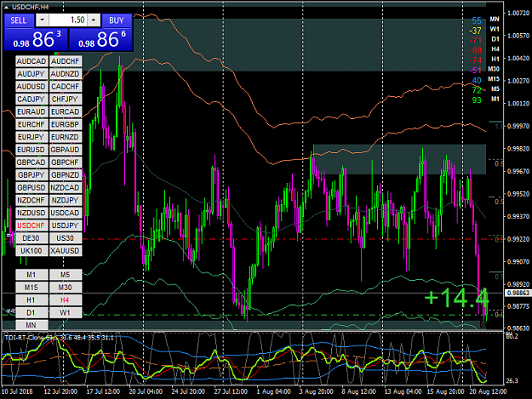
Task: Select the AUDNZD symbol button
Action: [x=66, y=74]
